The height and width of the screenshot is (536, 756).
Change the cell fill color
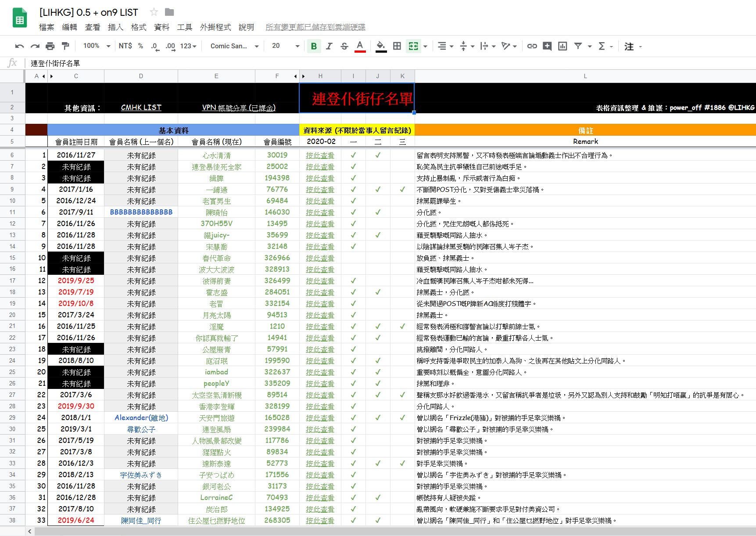(x=381, y=46)
